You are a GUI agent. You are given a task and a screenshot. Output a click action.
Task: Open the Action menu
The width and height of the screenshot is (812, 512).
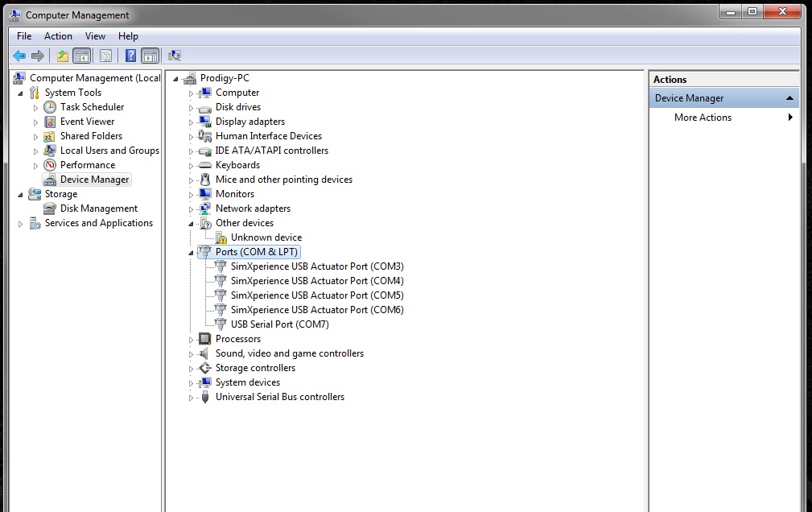pyautogui.click(x=58, y=36)
